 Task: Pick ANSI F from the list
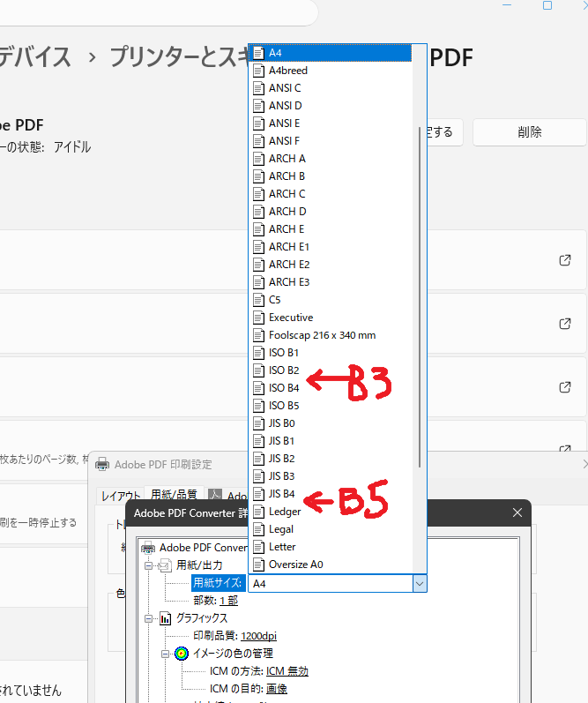(x=331, y=141)
